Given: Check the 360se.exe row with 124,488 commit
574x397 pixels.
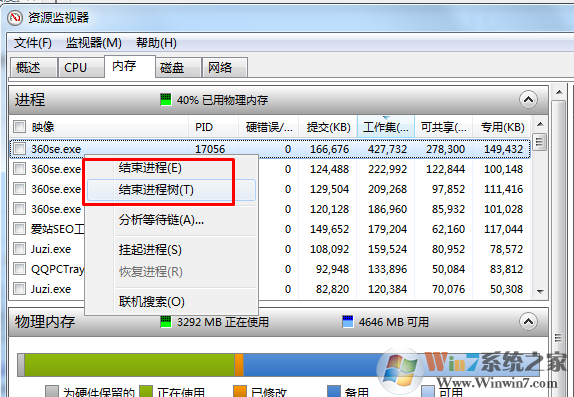Looking at the screenshot, I should [19, 169].
